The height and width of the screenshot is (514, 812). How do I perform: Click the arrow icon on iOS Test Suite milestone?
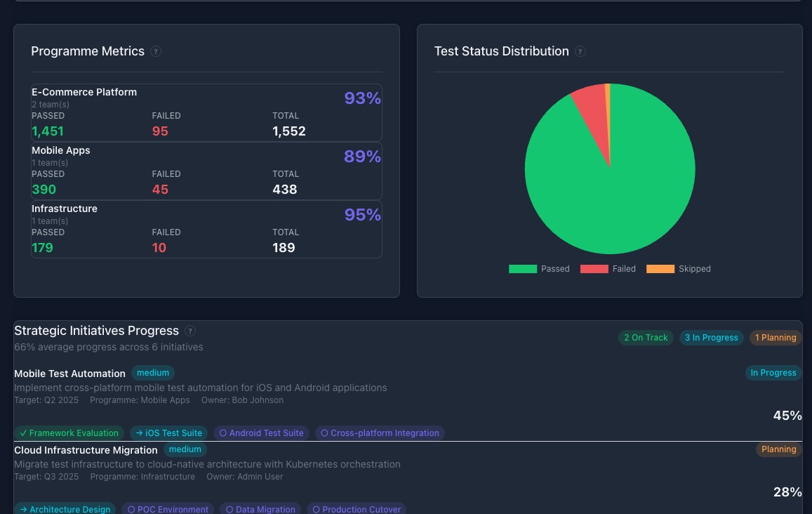(x=140, y=433)
